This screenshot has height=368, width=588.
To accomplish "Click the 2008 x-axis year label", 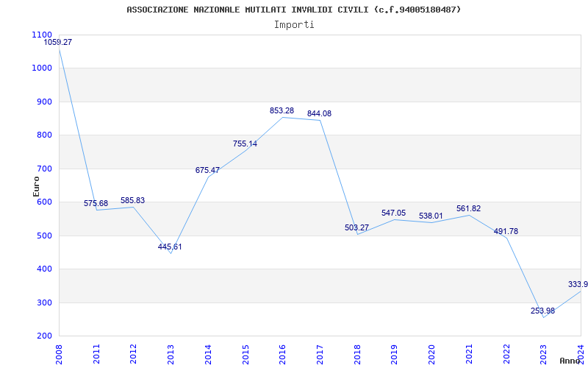I will 60,354.
